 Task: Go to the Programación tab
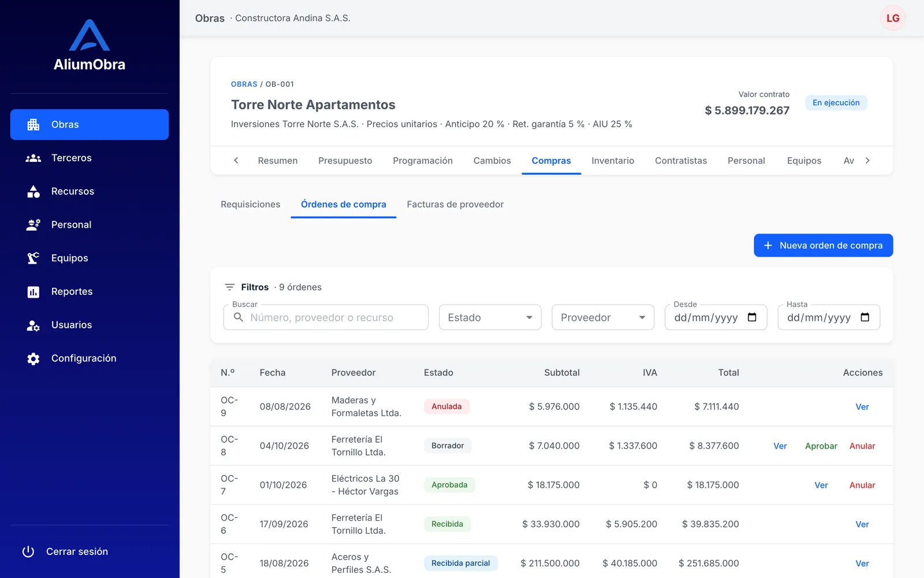pyautogui.click(x=423, y=161)
